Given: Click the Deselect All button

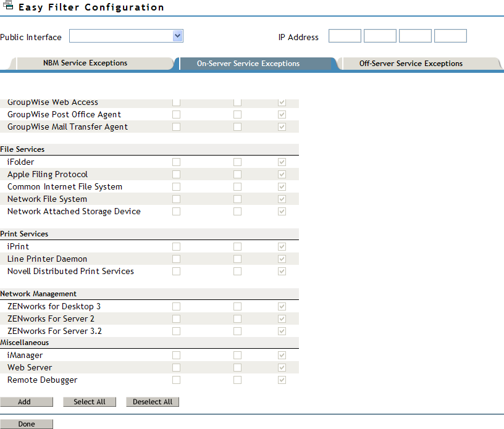Looking at the screenshot, I should click(x=153, y=402).
